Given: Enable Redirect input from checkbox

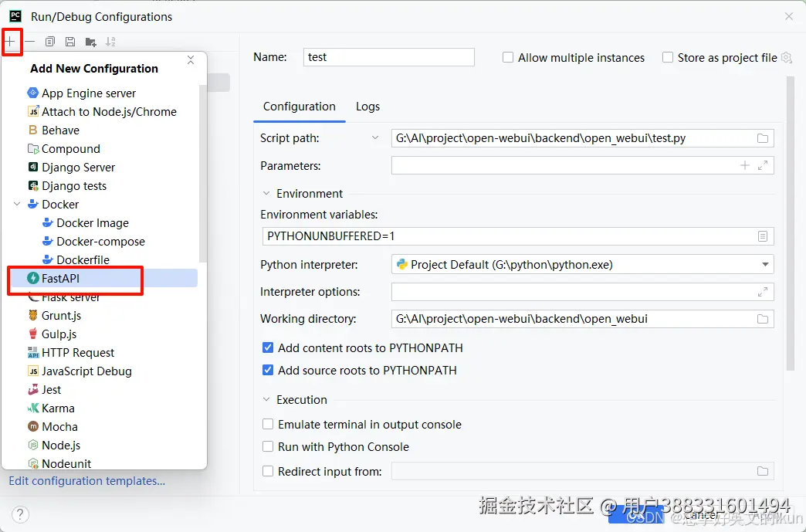Looking at the screenshot, I should tap(268, 471).
